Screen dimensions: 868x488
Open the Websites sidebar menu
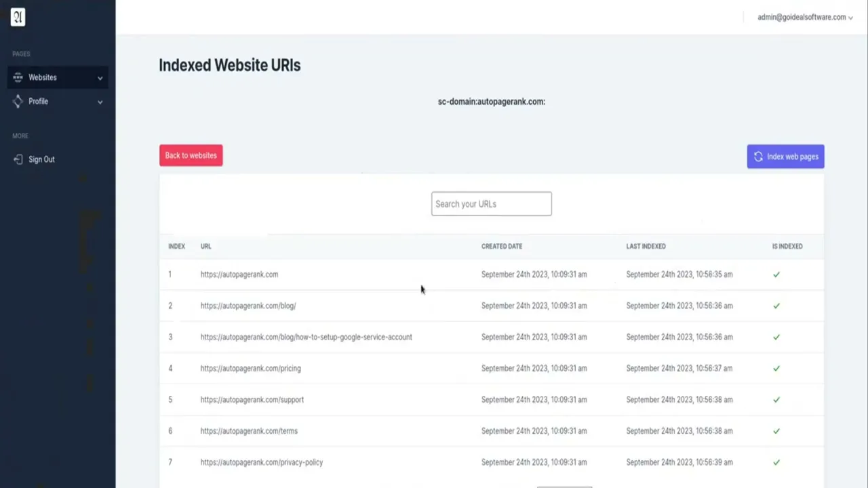click(x=58, y=77)
